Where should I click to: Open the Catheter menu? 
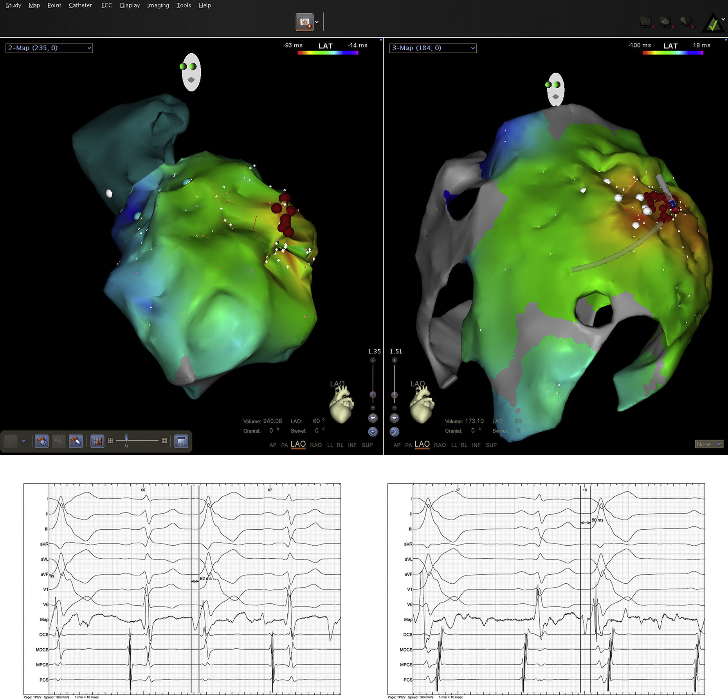(x=80, y=5)
